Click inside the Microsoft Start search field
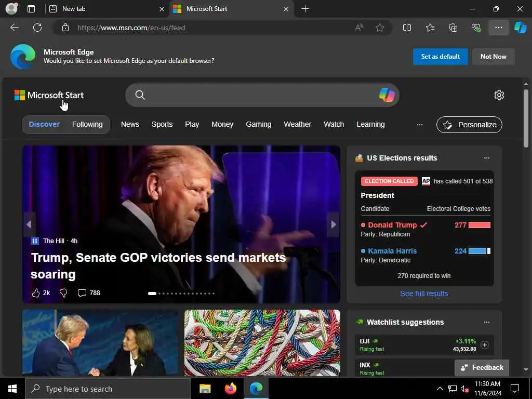 click(261, 95)
